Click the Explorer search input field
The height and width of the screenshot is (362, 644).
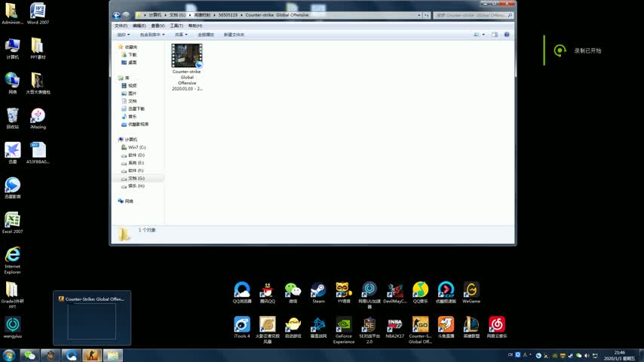point(473,15)
